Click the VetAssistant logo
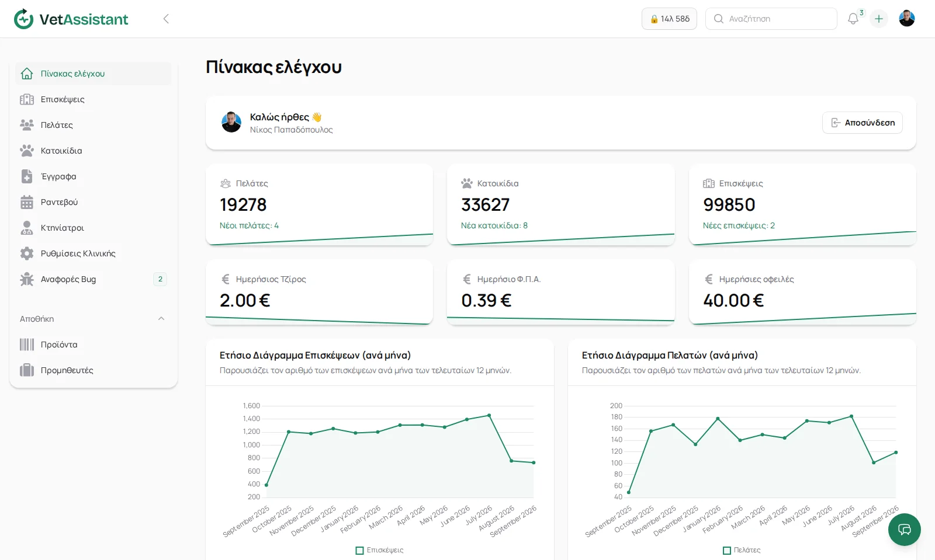Screen dimensions: 935x560 (x=71, y=19)
